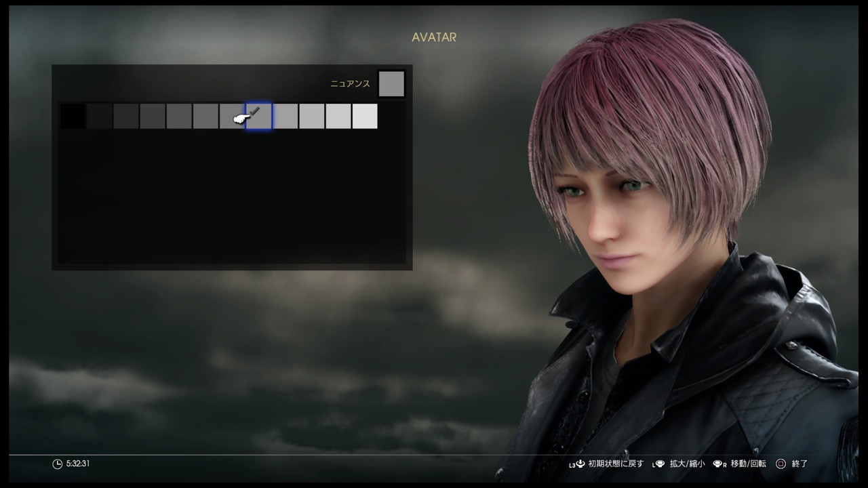The image size is (868, 488).
Task: Pick the gray swatch under the pointing hand cursor
Action: point(232,116)
